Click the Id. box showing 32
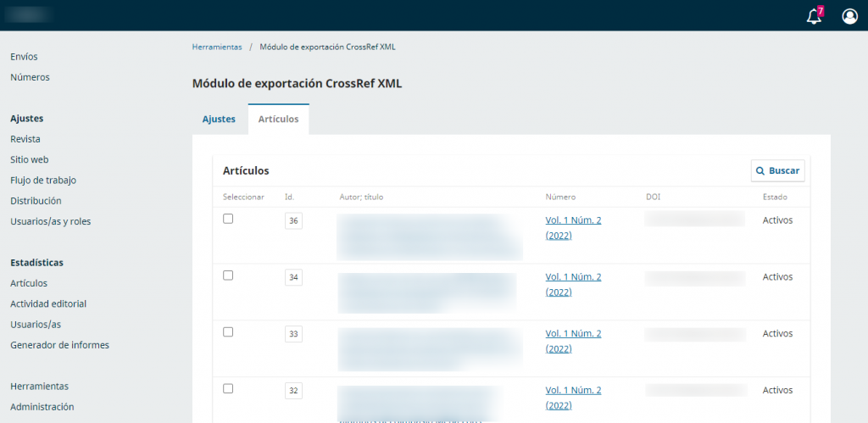 click(293, 390)
